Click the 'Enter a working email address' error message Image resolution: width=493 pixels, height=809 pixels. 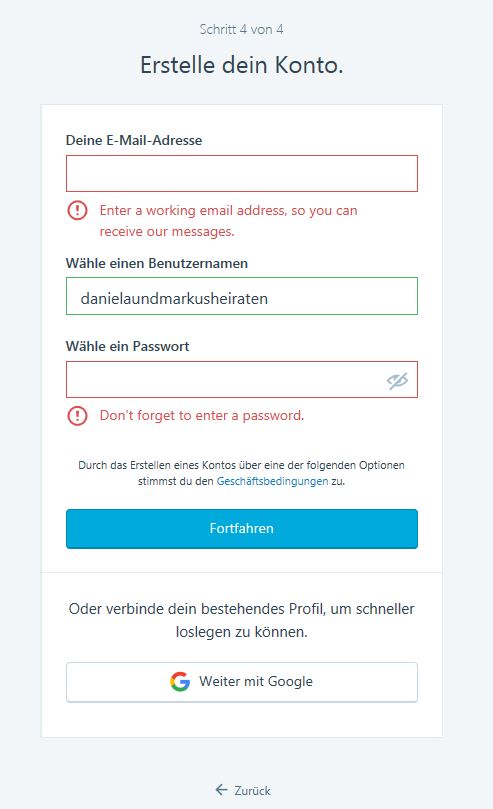tap(228, 221)
